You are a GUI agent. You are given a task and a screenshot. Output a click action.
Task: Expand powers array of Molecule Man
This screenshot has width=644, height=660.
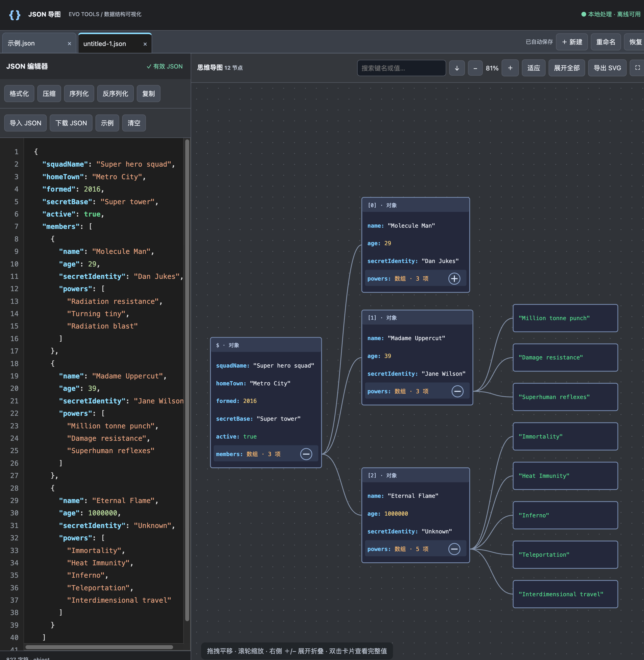(x=454, y=279)
